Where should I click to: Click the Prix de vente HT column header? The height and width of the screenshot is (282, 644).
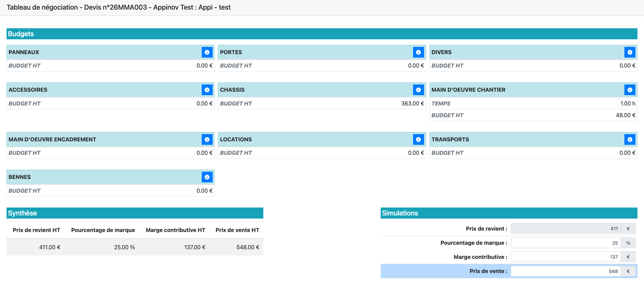point(237,230)
